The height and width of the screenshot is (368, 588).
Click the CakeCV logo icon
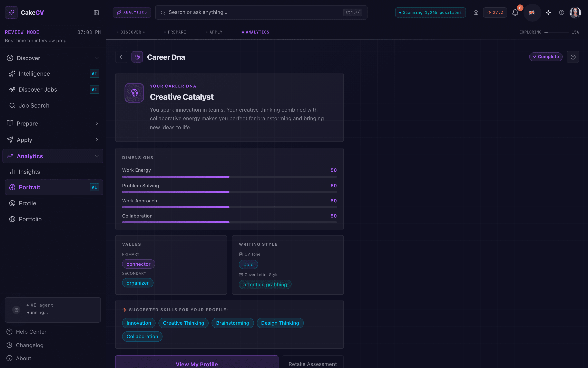coord(11,12)
